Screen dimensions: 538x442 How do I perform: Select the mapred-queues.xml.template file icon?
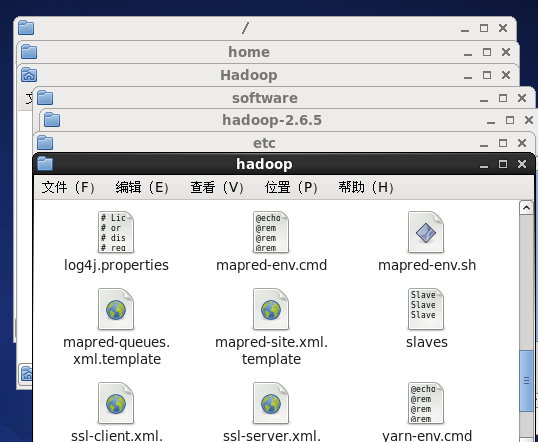coord(116,309)
